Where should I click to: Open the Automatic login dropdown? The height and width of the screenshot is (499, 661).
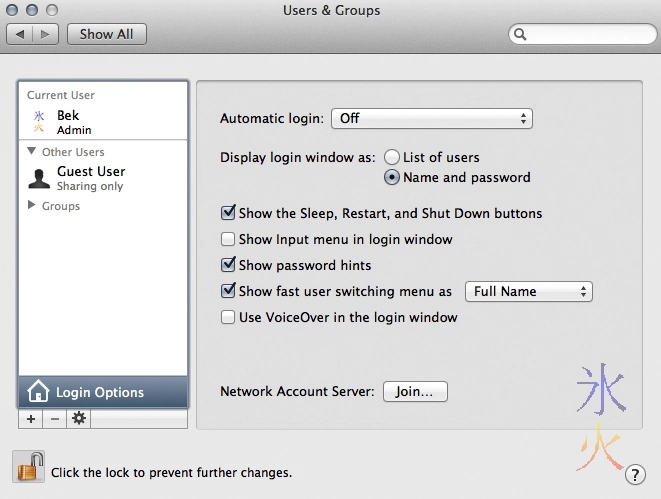[431, 118]
